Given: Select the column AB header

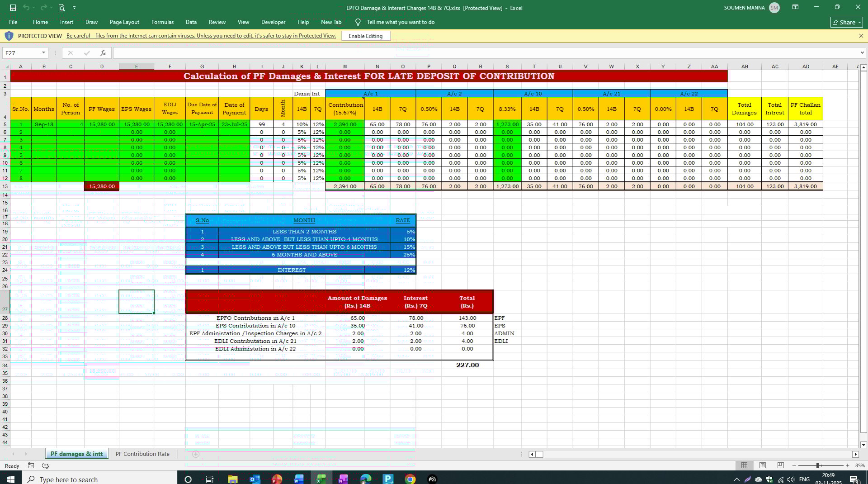Looking at the screenshot, I should tap(744, 66).
